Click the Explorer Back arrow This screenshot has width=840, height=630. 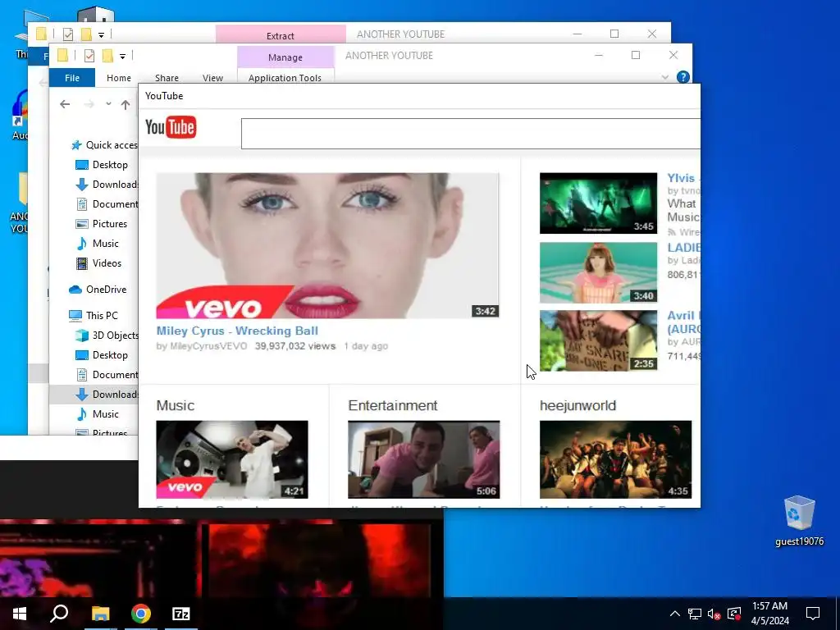click(65, 104)
